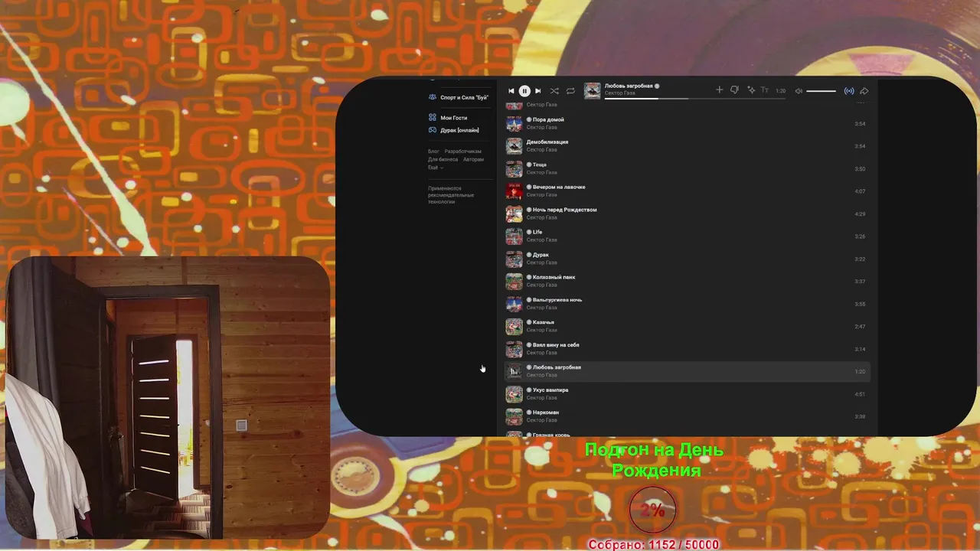Image resolution: width=980 pixels, height=551 pixels.
Task: Open Мои Гости app
Action: pyautogui.click(x=453, y=118)
